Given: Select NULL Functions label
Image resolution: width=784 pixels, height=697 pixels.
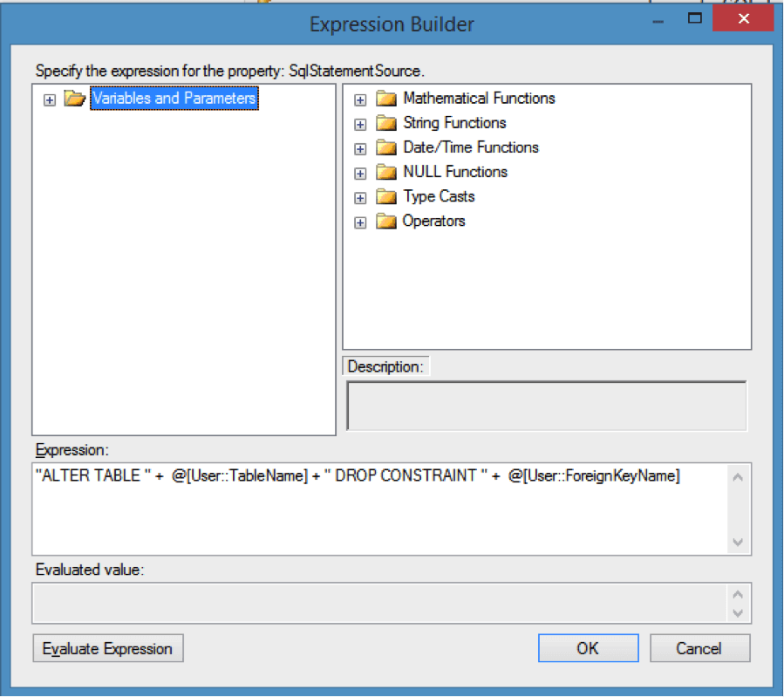Looking at the screenshot, I should tap(455, 172).
